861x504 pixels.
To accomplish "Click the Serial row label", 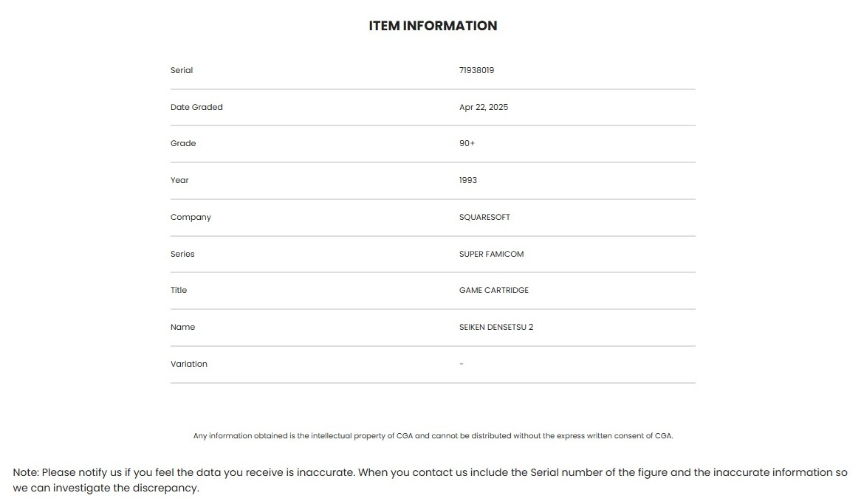I will [182, 71].
